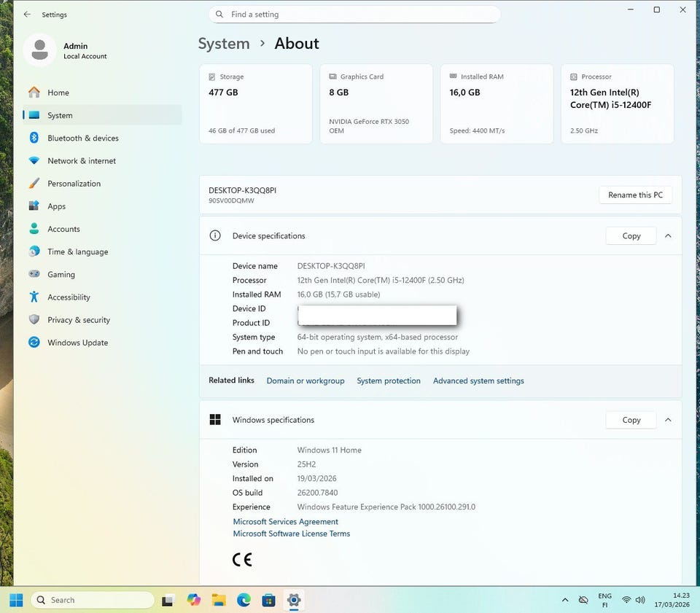Open File Explorer from taskbar
The width and height of the screenshot is (700, 613).
[219, 600]
